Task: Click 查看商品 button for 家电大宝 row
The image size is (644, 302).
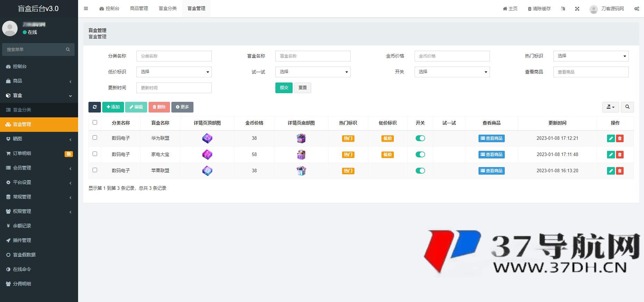Action: (491, 155)
